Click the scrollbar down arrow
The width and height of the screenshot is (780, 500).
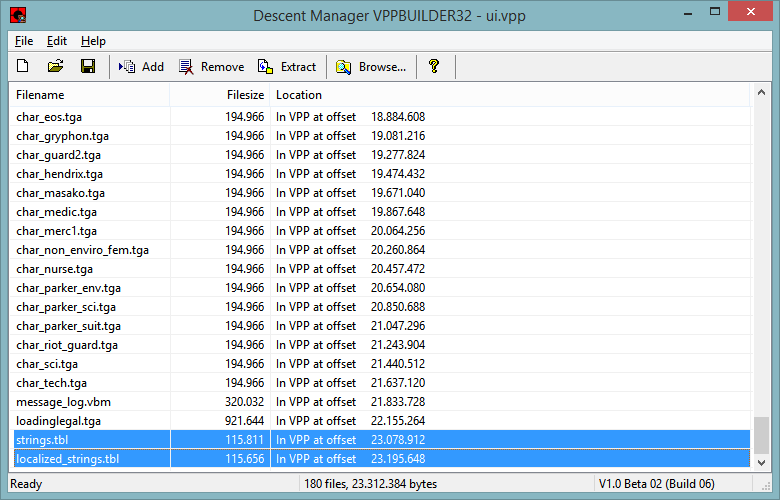(762, 462)
